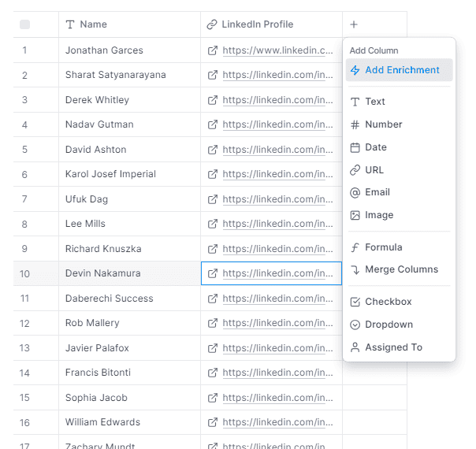
Task: Select the Devin Nakamura name cell
Action: pyautogui.click(x=129, y=273)
